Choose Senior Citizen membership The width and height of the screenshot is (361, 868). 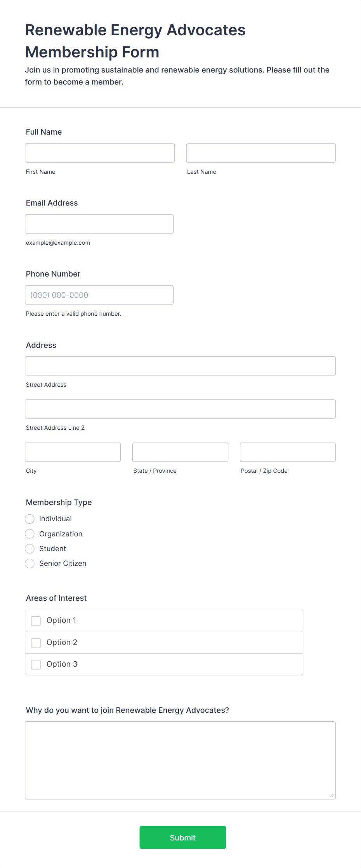pyautogui.click(x=30, y=563)
